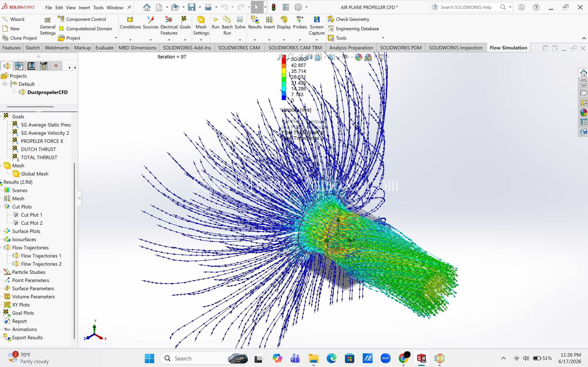The height and width of the screenshot is (367, 588).
Task: Click the taskbar Search box
Action: click(204, 358)
